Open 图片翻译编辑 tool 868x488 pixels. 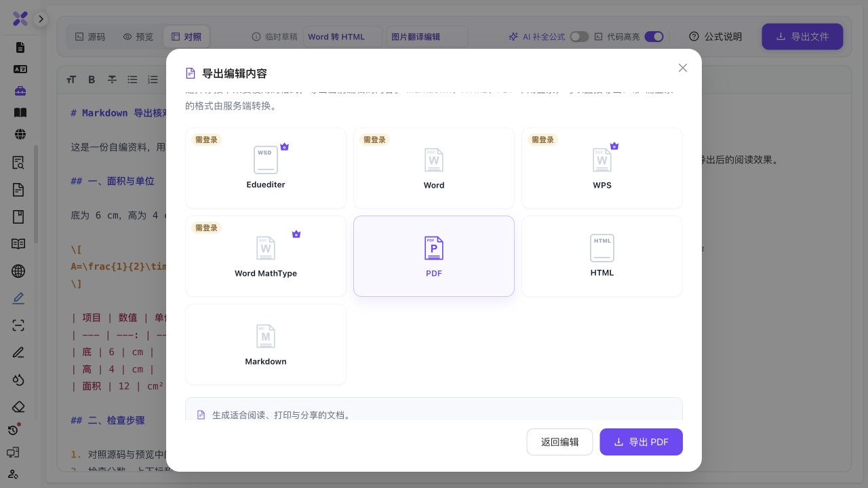tap(427, 37)
